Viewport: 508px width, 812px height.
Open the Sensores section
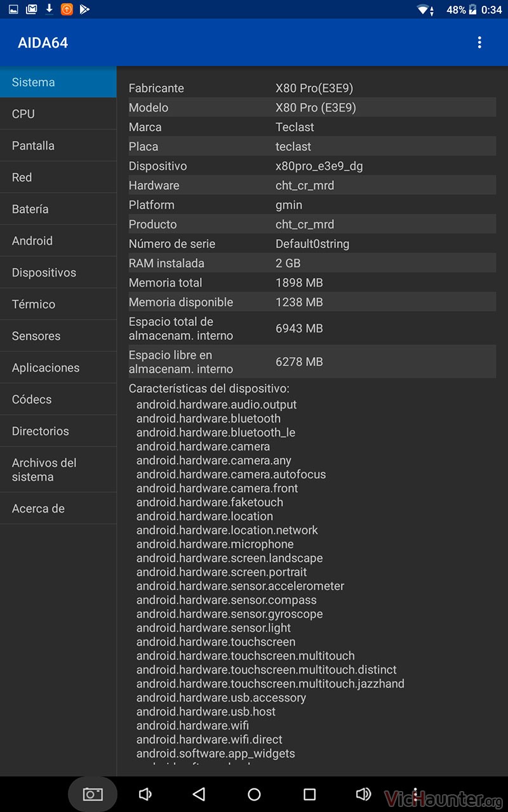58,336
